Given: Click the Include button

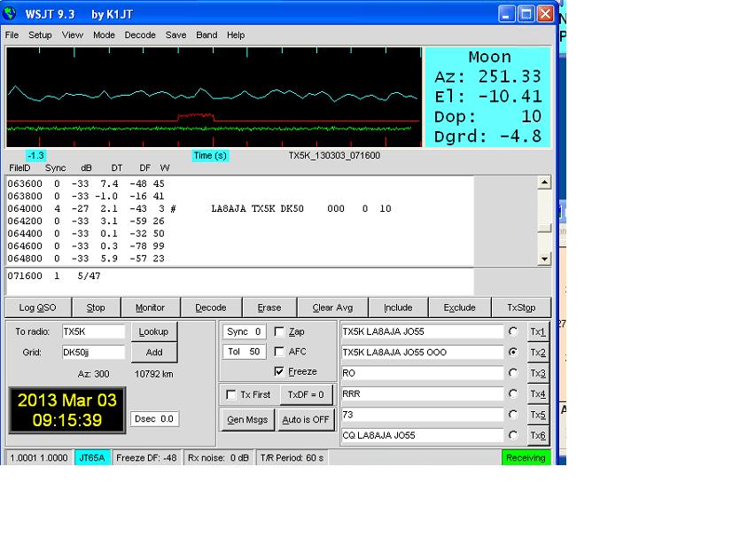Looking at the screenshot, I should [x=398, y=307].
